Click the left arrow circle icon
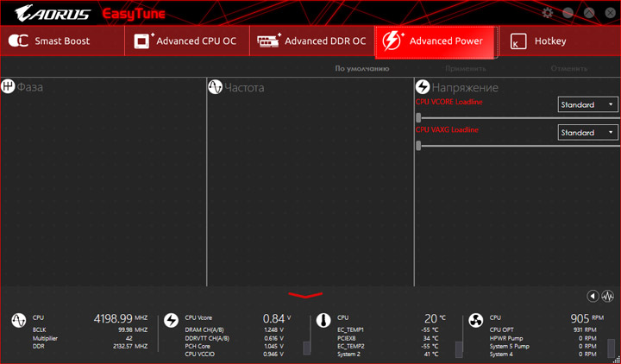Screen dimensions: 621x364 [593, 296]
